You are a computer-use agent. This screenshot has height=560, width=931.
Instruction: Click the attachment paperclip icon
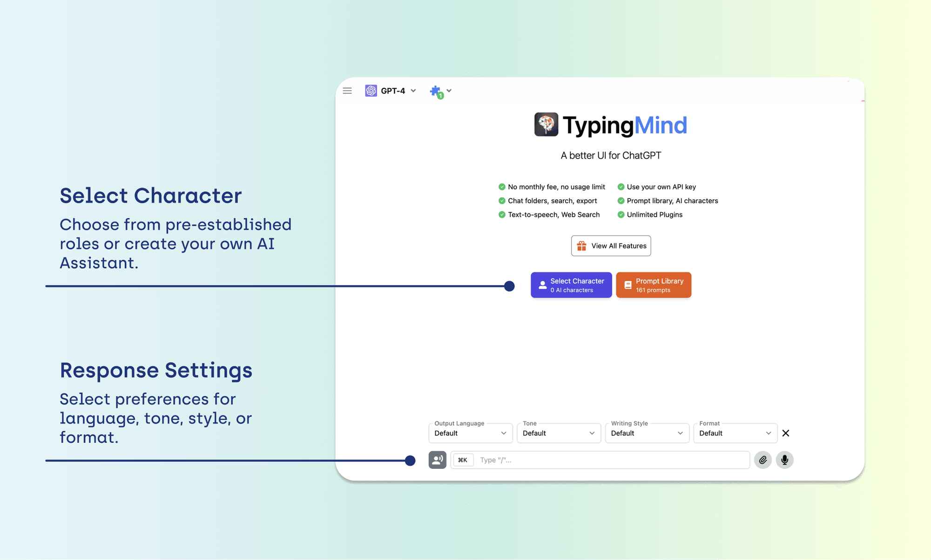click(x=763, y=460)
